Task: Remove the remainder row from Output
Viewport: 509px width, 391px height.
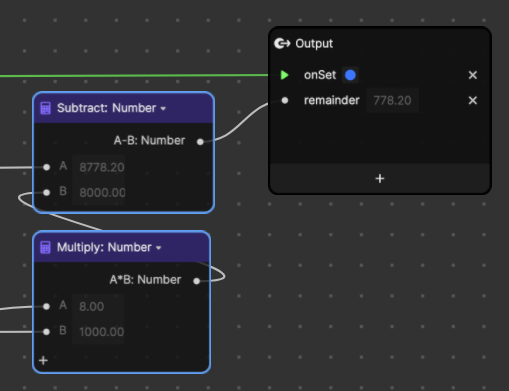Action: pos(473,100)
